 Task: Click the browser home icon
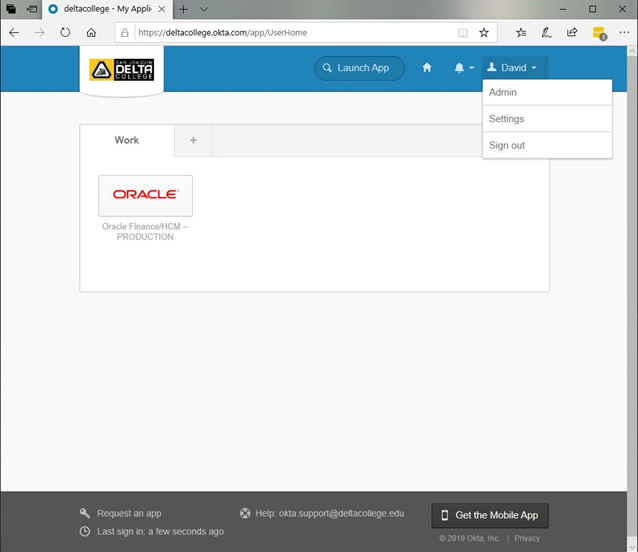91,32
